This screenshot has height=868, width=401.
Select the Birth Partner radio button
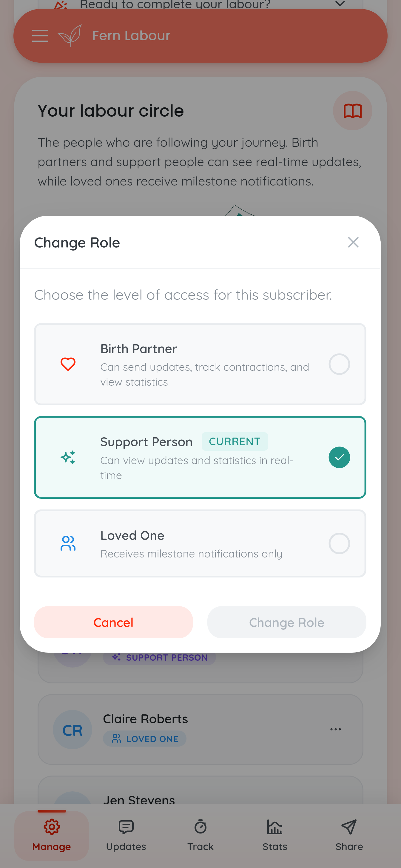(339, 364)
